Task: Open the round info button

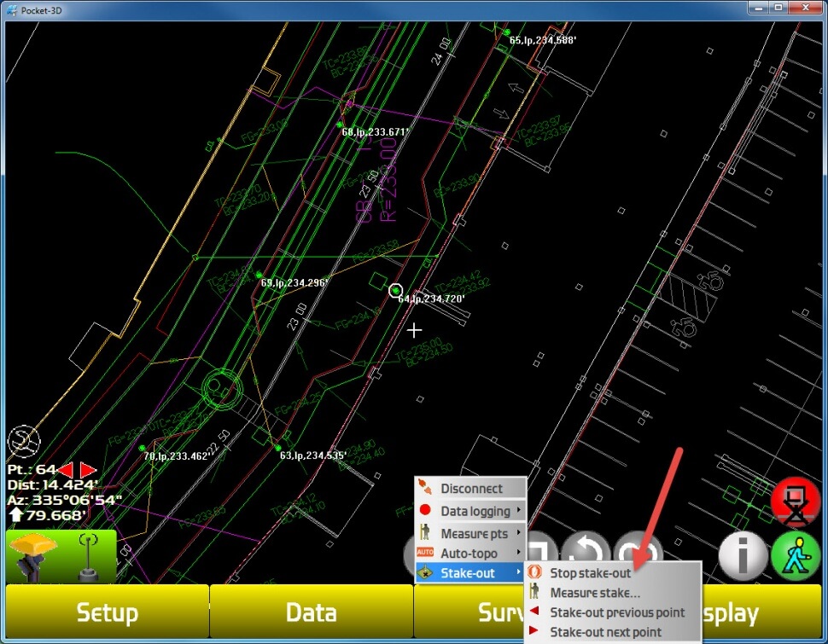Action: 743,555
